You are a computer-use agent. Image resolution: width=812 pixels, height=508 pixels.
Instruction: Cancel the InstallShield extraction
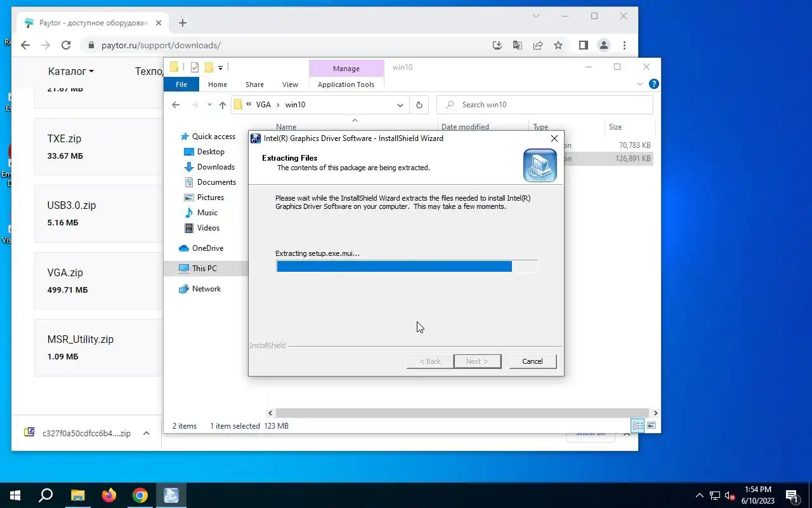point(532,361)
